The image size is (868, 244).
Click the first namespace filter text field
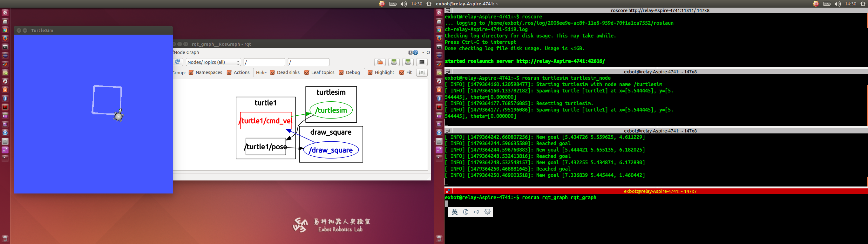pyautogui.click(x=264, y=62)
